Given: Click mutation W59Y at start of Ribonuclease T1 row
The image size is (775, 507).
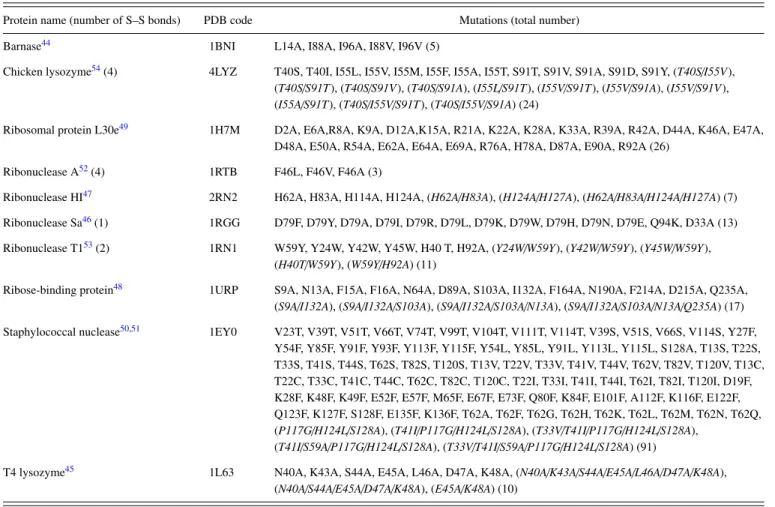Looking at the screenshot, I should pyautogui.click(x=288, y=248).
